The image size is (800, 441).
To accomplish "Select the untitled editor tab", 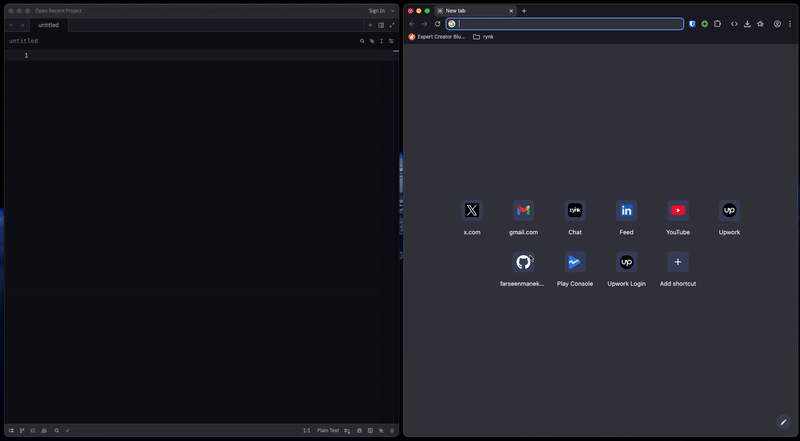I will pos(48,25).
